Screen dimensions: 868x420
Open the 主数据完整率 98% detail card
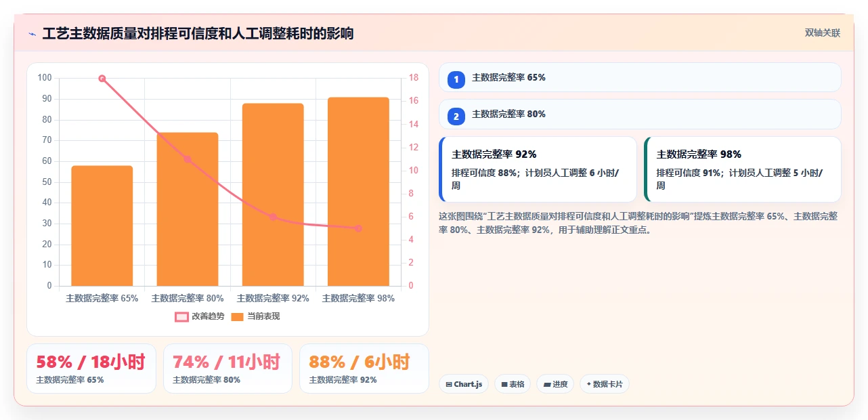click(x=743, y=169)
